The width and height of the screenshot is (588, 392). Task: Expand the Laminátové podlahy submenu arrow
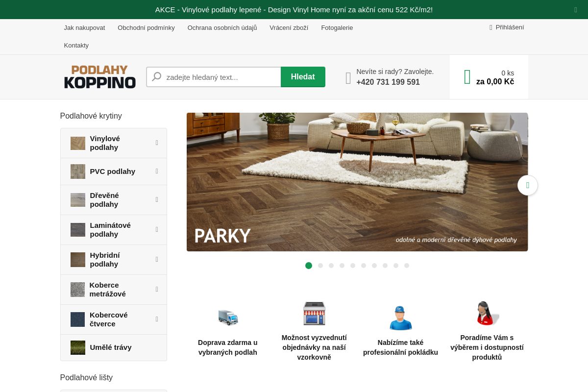(157, 229)
